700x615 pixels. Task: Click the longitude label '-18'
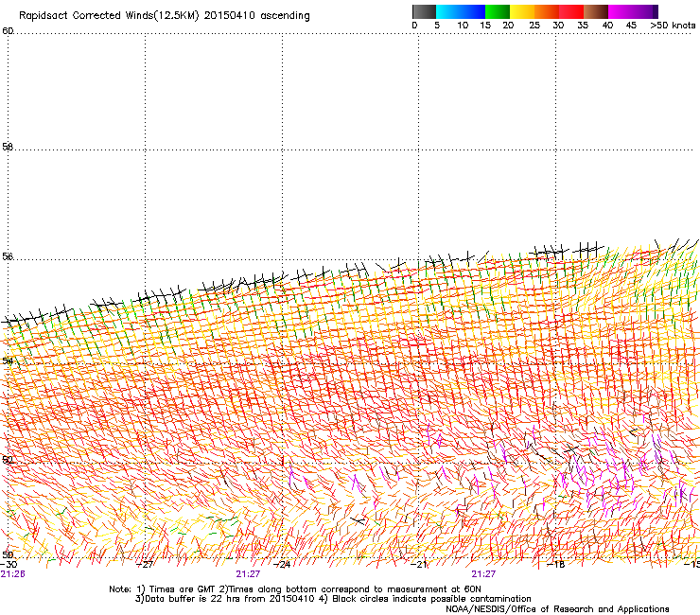click(556, 564)
